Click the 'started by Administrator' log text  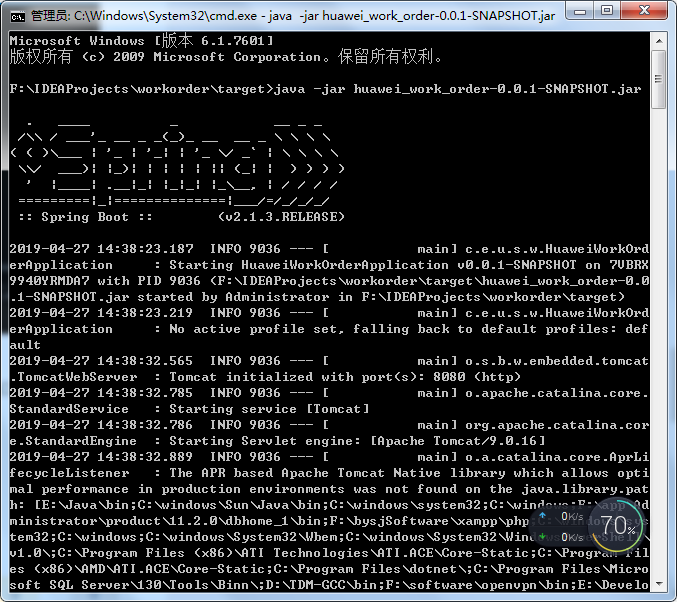(233, 297)
